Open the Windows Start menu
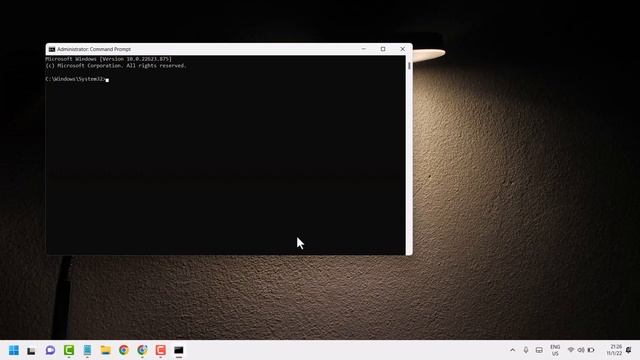The width and height of the screenshot is (640, 360). tap(14, 350)
